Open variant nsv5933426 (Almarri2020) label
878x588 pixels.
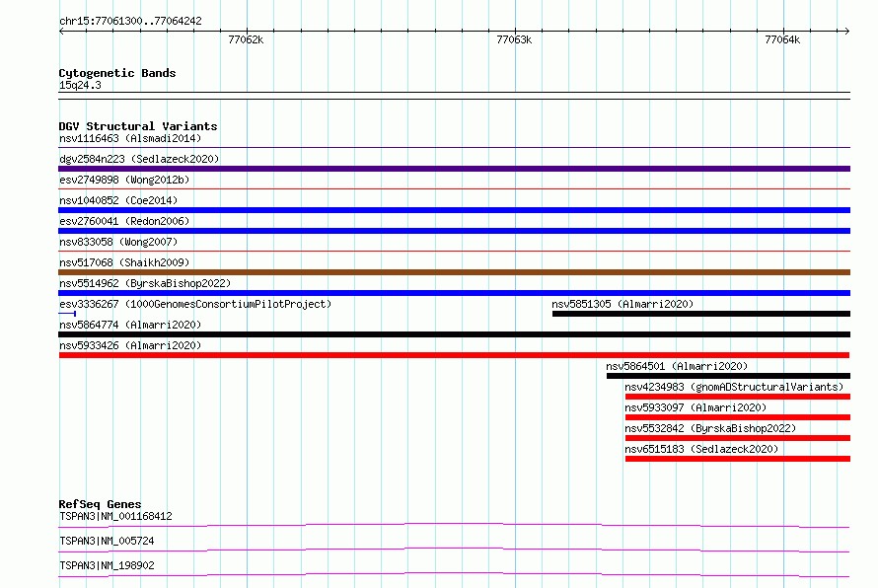tap(130, 345)
